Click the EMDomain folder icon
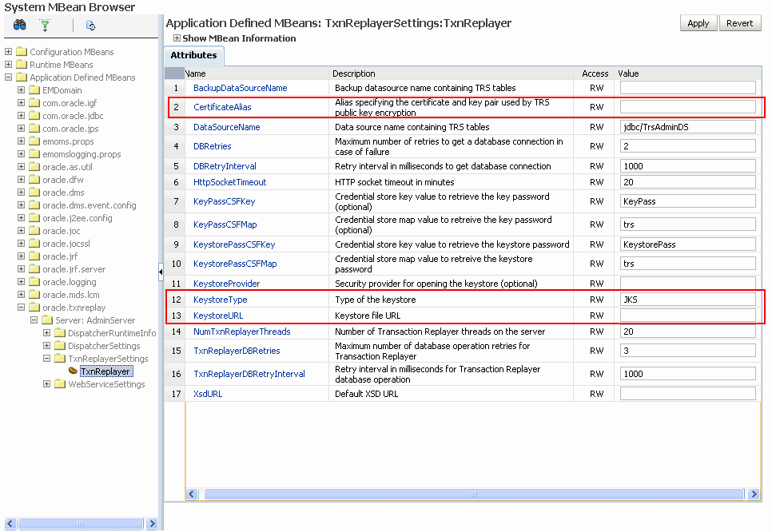 coord(34,89)
